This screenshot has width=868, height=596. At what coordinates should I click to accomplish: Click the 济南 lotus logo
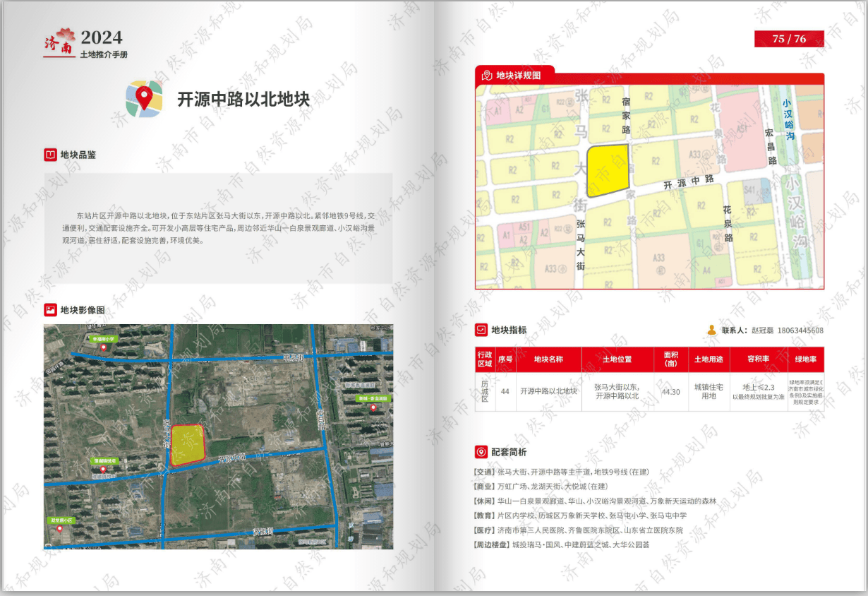pyautogui.click(x=59, y=42)
